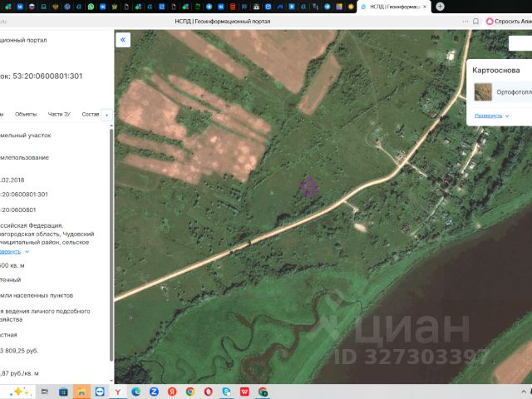Open the browser three-dots page menu
The image size is (532, 399).
pyautogui.click(x=465, y=22)
